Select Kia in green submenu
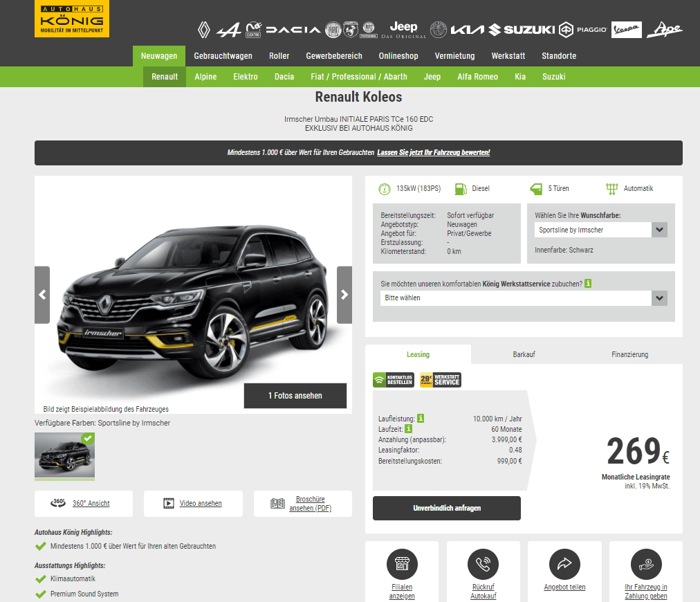Viewport: 700px width, 602px height. click(520, 77)
